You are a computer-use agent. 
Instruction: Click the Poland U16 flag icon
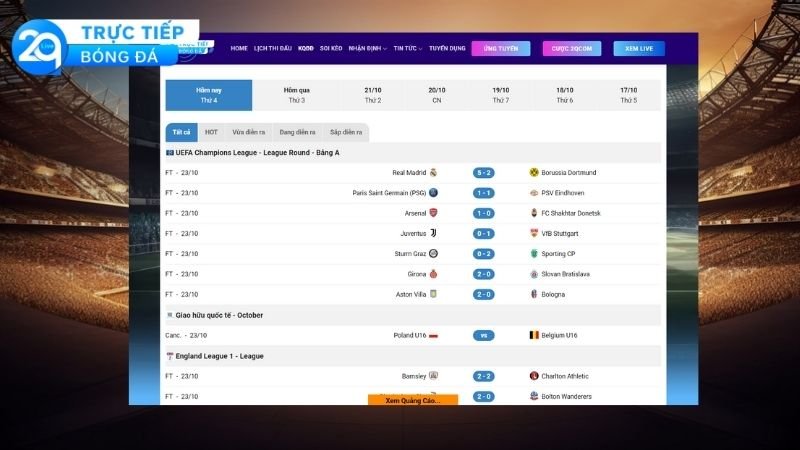[x=433, y=336]
